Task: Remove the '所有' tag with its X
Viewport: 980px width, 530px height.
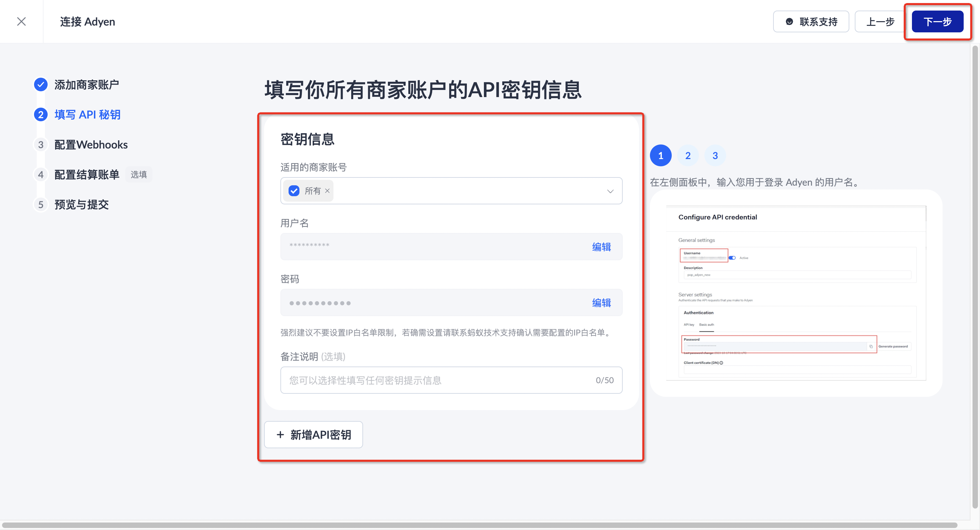Action: 327,191
